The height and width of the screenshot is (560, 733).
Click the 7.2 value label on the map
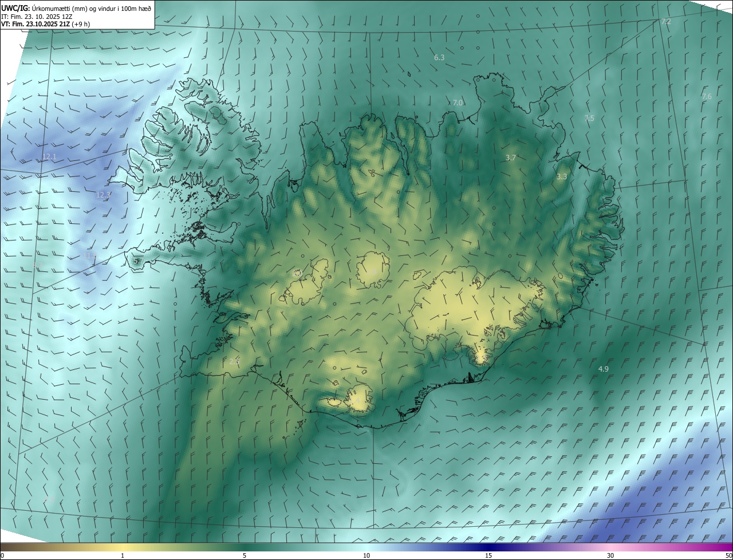pyautogui.click(x=666, y=22)
